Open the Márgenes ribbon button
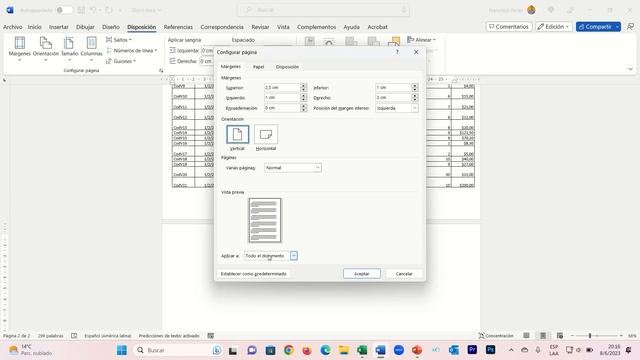 coord(20,49)
